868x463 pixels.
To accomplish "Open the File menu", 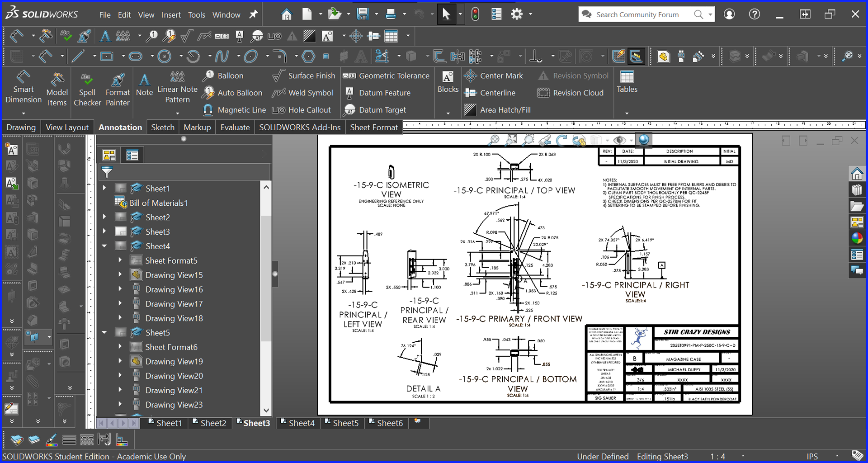I will [x=105, y=14].
